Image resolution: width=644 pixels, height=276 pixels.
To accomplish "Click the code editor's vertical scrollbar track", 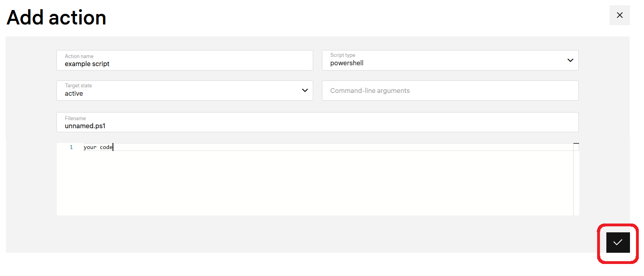I will (576, 184).
